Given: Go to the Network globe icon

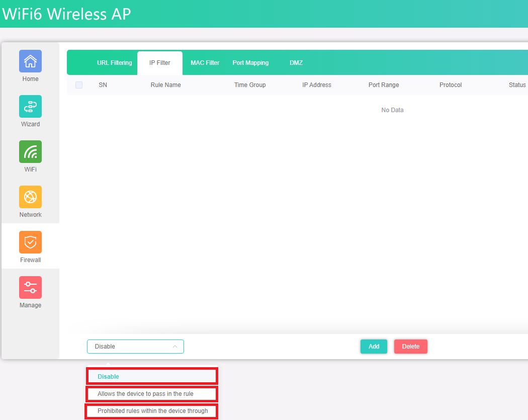Looking at the screenshot, I should click(x=30, y=197).
